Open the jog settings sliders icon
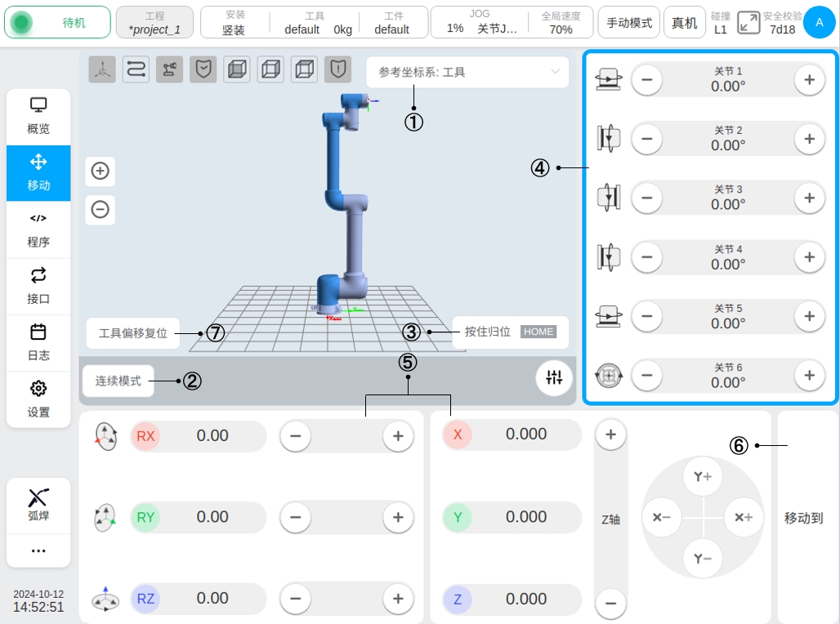Image resolution: width=840 pixels, height=624 pixels. pyautogui.click(x=554, y=377)
